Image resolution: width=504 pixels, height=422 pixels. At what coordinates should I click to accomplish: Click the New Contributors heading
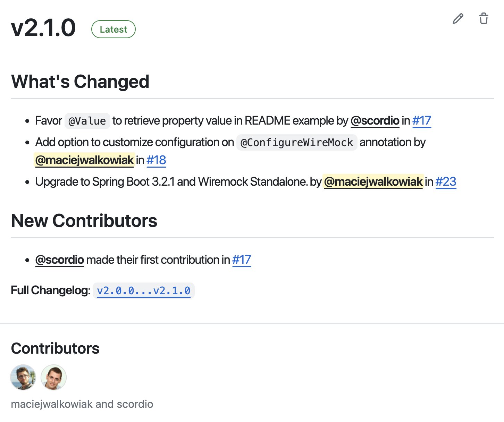click(x=84, y=221)
